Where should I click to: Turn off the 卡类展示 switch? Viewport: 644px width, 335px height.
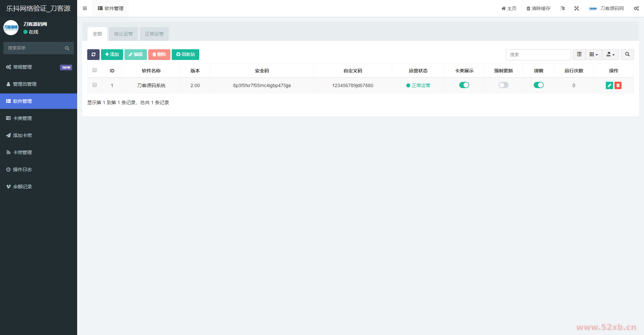pyautogui.click(x=464, y=85)
